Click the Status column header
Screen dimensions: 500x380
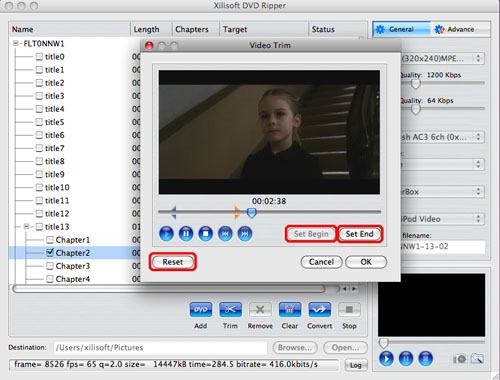338,29
